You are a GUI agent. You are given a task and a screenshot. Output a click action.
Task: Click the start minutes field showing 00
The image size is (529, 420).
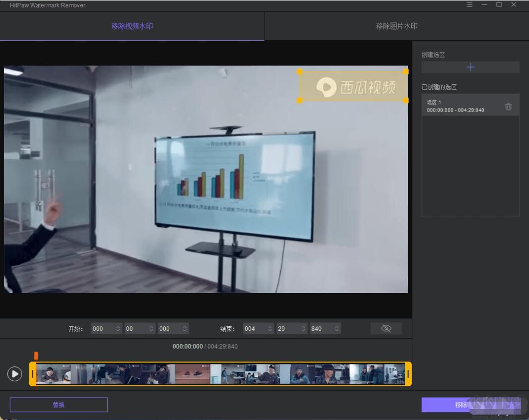click(x=134, y=328)
